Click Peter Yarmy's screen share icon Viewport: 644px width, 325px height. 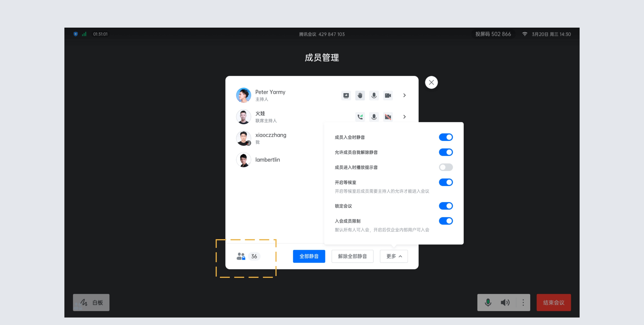346,95
